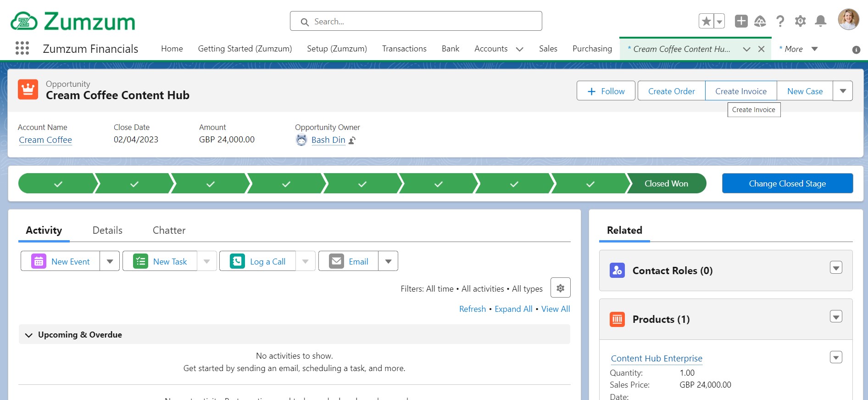The height and width of the screenshot is (400, 868).
Task: Click the Opportunity crown icon
Action: point(28,90)
